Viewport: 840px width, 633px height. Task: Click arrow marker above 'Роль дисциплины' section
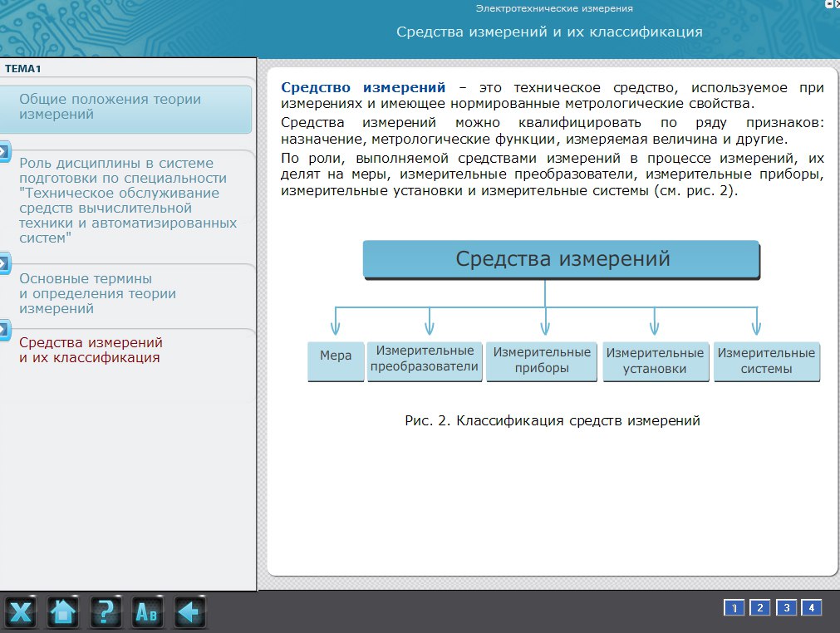click(x=4, y=151)
